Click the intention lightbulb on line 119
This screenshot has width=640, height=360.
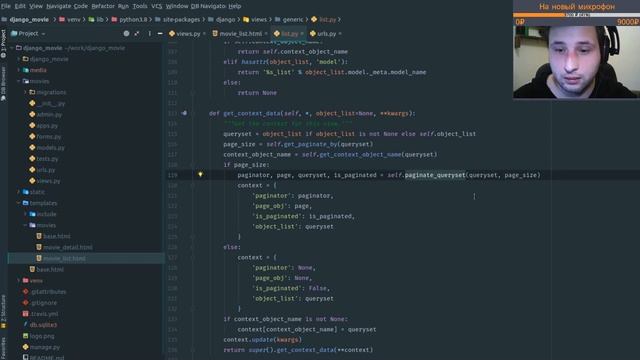point(200,174)
